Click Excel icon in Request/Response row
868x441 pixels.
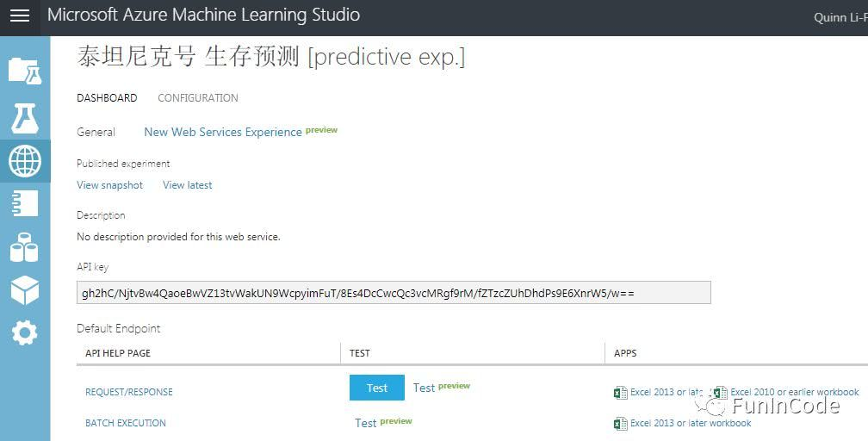click(621, 392)
